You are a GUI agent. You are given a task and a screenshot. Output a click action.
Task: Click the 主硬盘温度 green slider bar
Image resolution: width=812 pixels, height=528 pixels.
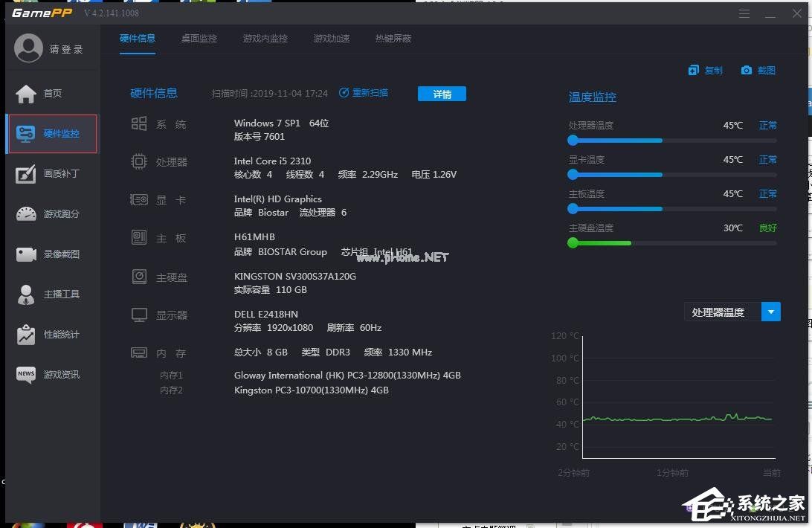pos(599,242)
